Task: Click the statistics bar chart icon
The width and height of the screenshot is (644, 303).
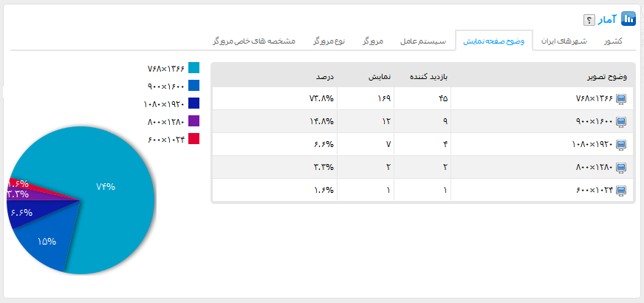Action: click(628, 18)
